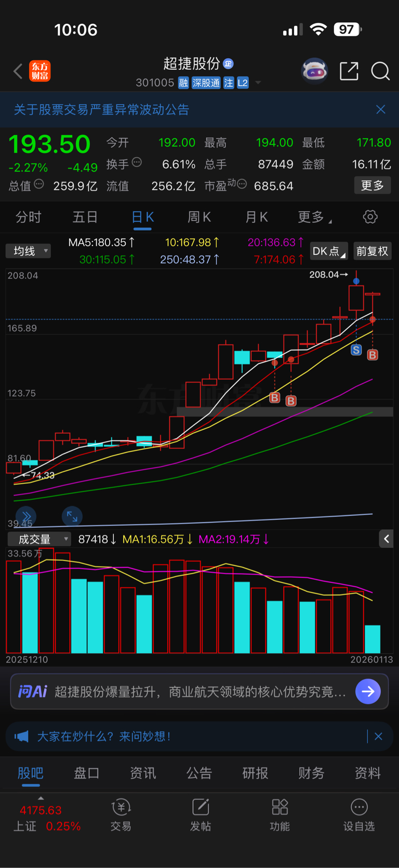This screenshot has width=399, height=868.
Task: Tap the B marker below the S marker
Action: click(373, 355)
